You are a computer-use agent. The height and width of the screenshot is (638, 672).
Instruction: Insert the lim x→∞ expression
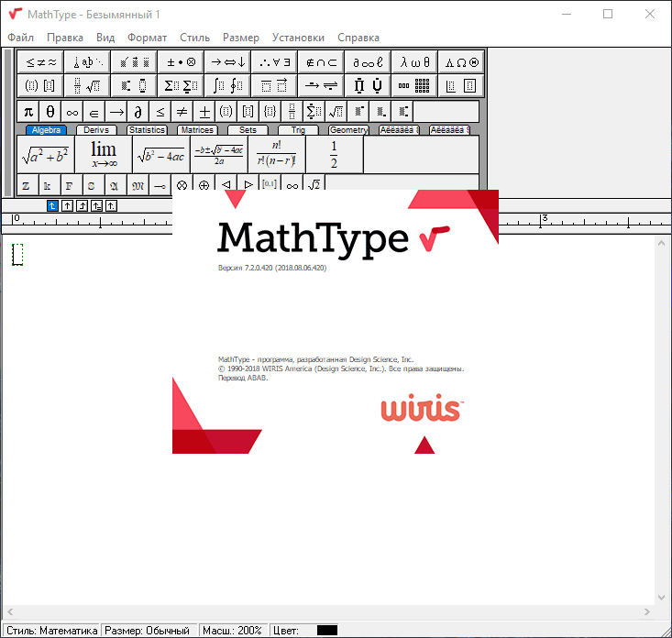coord(104,154)
